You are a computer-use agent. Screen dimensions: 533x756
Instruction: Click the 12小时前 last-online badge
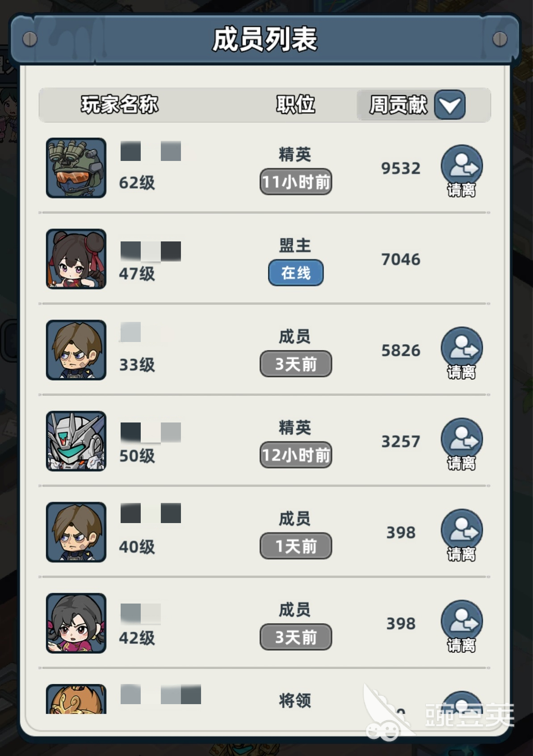coord(296,455)
